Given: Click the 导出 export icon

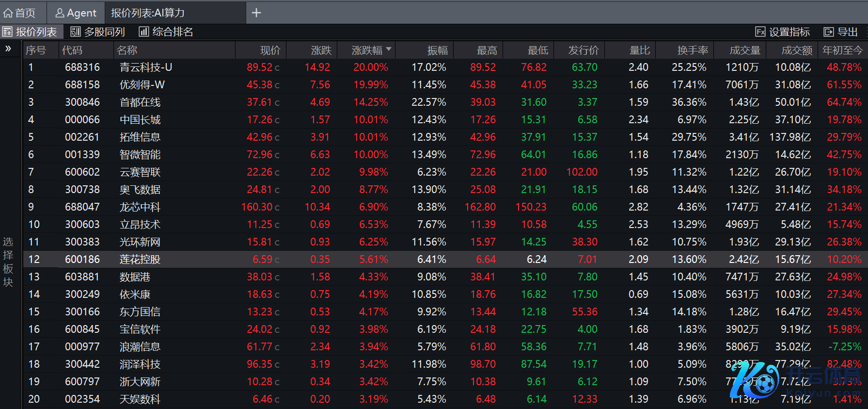Looking at the screenshot, I should point(829,32).
